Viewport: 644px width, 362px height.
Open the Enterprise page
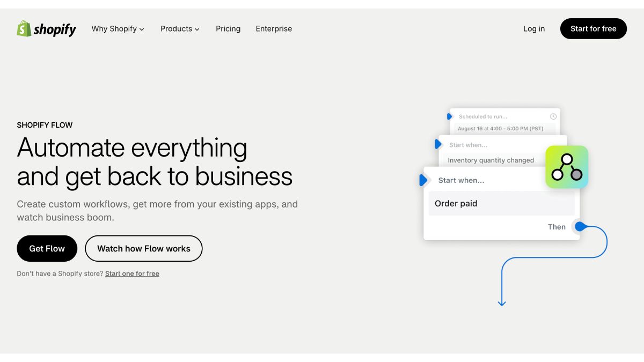tap(274, 29)
